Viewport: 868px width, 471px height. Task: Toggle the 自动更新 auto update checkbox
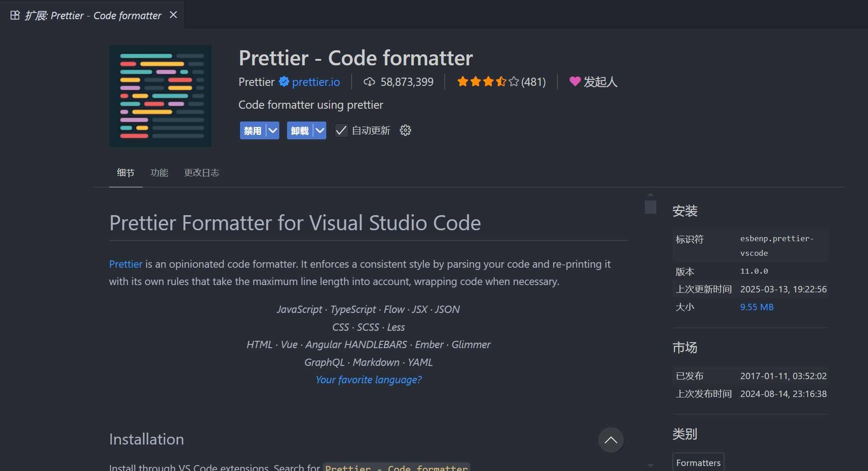pyautogui.click(x=341, y=131)
